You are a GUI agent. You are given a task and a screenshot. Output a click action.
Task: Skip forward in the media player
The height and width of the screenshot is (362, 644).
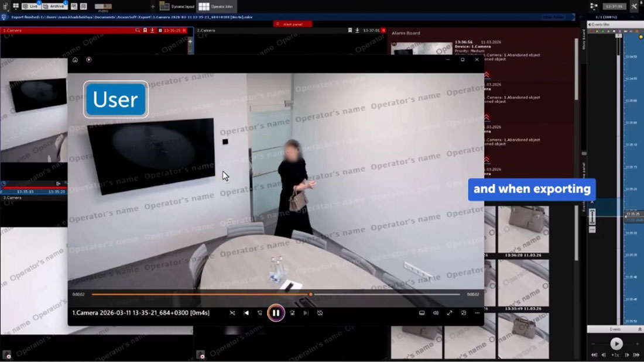coord(292,313)
